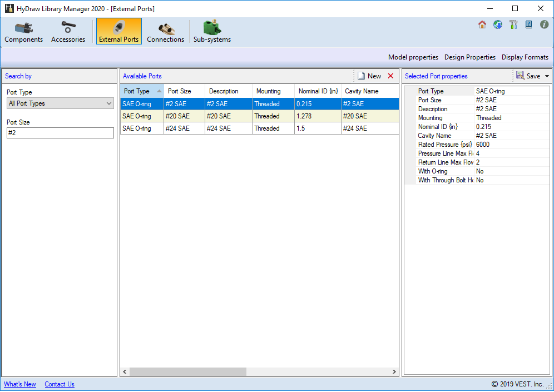Image resolution: width=554 pixels, height=392 pixels.
Task: Open the help book icon
Action: point(528,24)
